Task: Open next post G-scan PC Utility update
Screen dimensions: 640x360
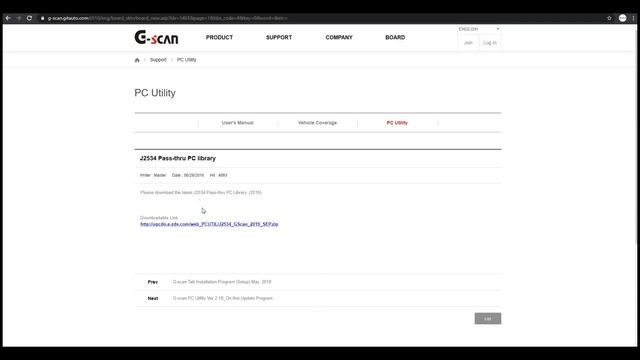Action: [x=222, y=298]
